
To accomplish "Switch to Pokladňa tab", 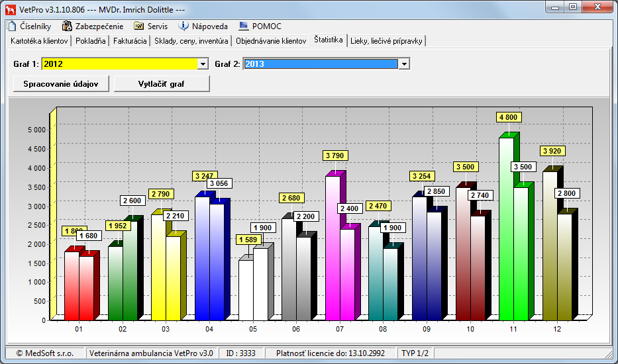I will click(91, 41).
